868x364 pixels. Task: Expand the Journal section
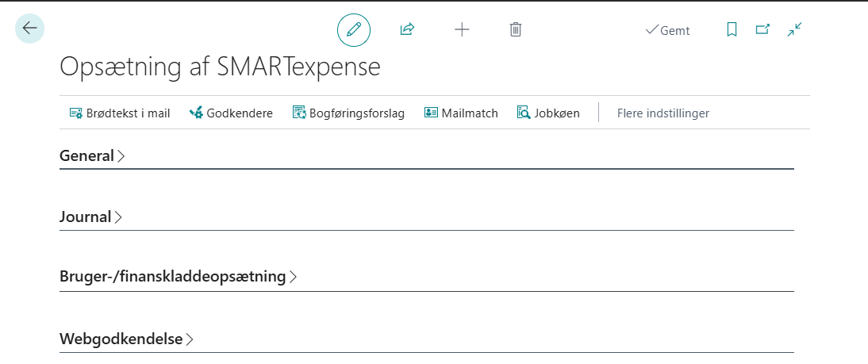(86, 216)
